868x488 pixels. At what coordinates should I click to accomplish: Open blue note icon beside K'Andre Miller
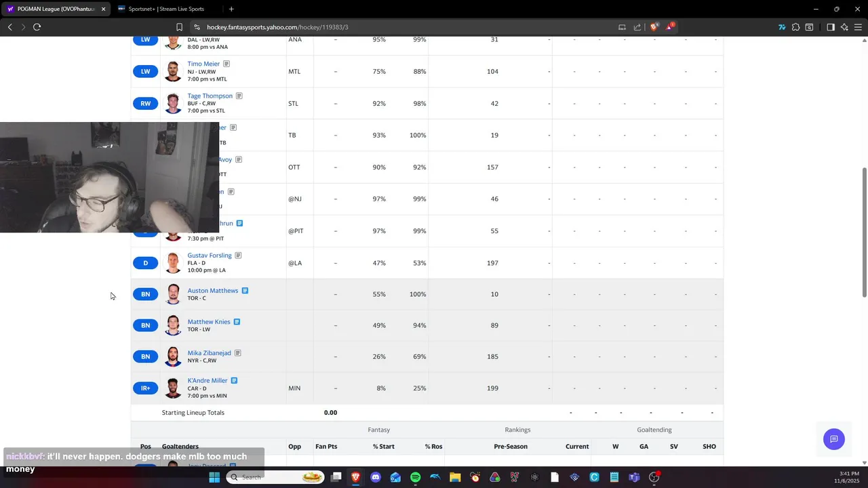click(234, 381)
